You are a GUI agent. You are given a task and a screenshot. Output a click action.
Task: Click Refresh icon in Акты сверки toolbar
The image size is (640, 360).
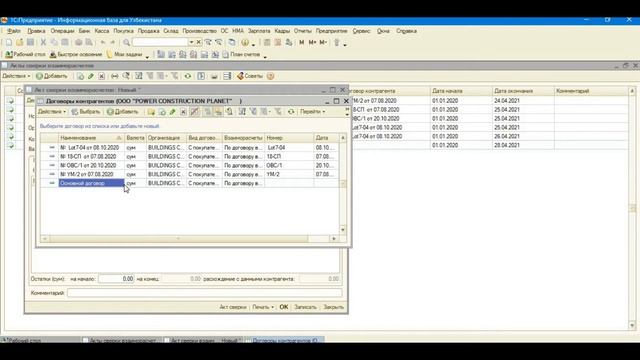point(188,76)
